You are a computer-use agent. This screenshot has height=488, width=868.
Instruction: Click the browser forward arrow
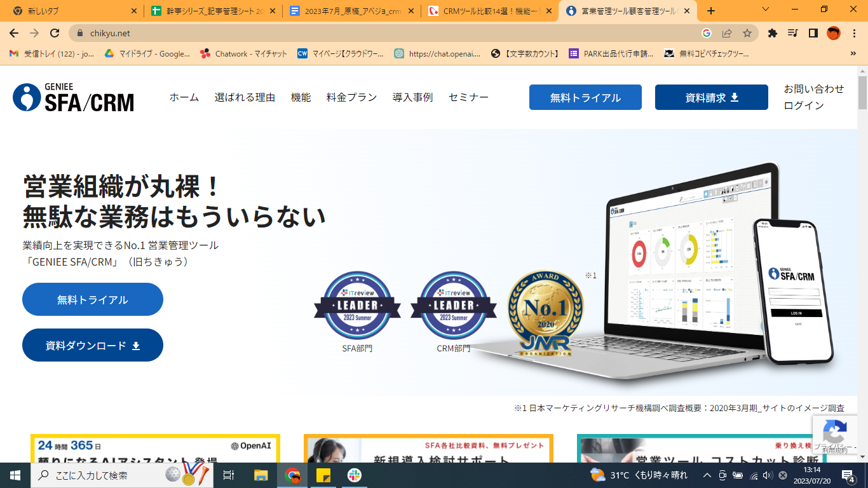[34, 34]
